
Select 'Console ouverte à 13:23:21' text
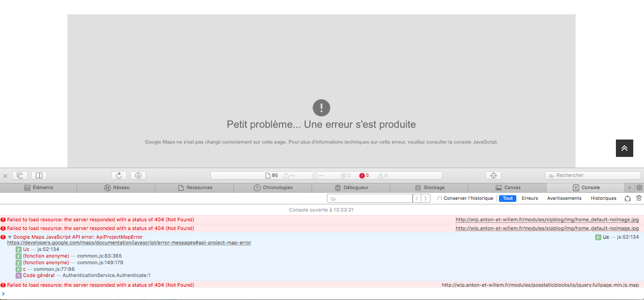pos(322,210)
